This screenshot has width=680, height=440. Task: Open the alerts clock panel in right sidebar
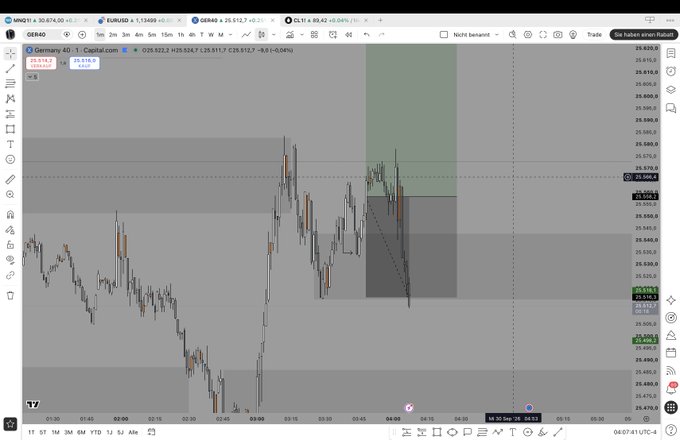671,72
